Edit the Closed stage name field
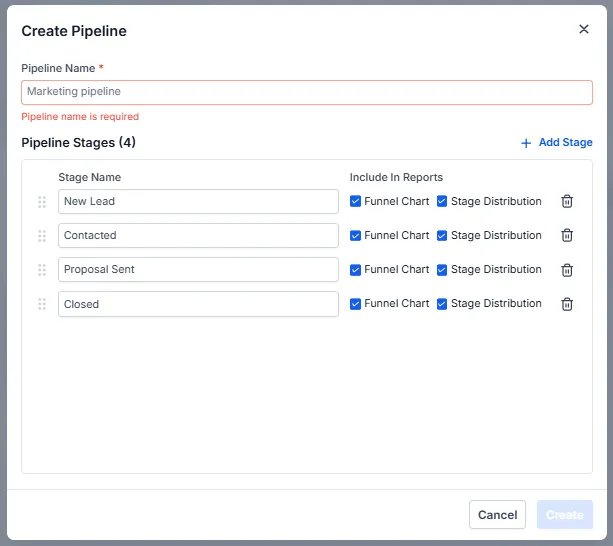 (x=198, y=304)
